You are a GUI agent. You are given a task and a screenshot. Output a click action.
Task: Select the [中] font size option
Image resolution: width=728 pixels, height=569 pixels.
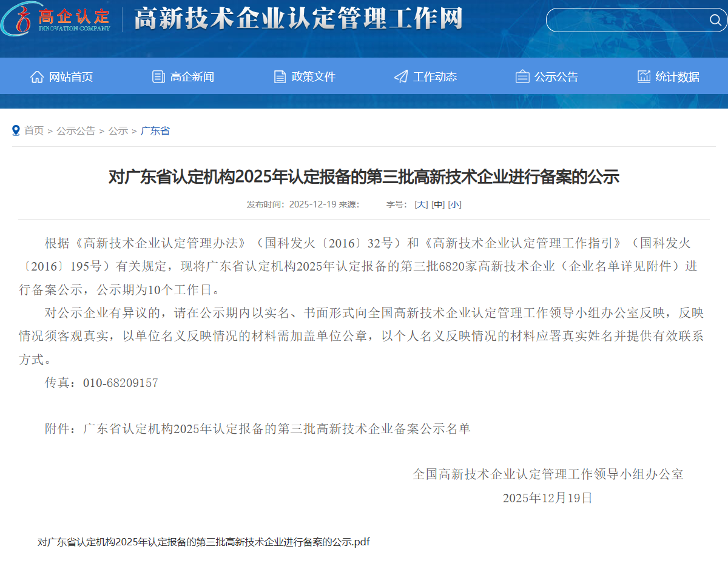pyautogui.click(x=438, y=204)
